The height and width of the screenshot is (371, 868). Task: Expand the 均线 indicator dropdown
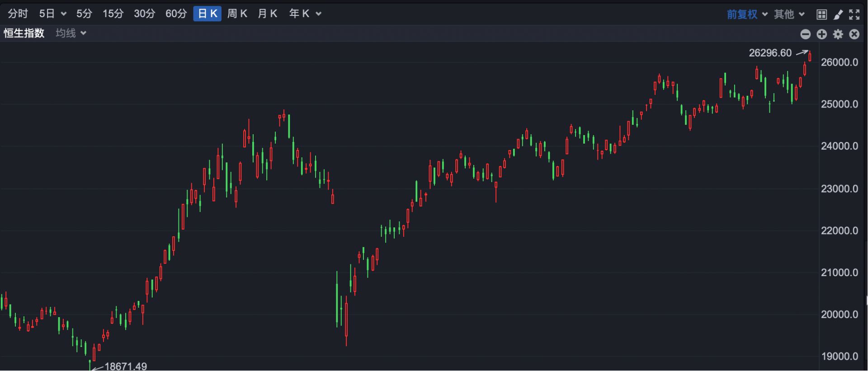[71, 33]
